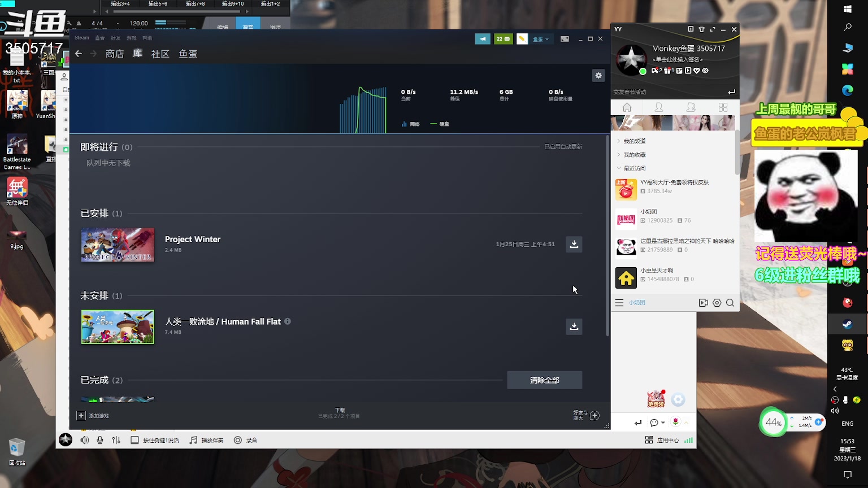The width and height of the screenshot is (868, 488).
Task: Enable 按住侧键1说话 checkbox
Action: pos(134,440)
